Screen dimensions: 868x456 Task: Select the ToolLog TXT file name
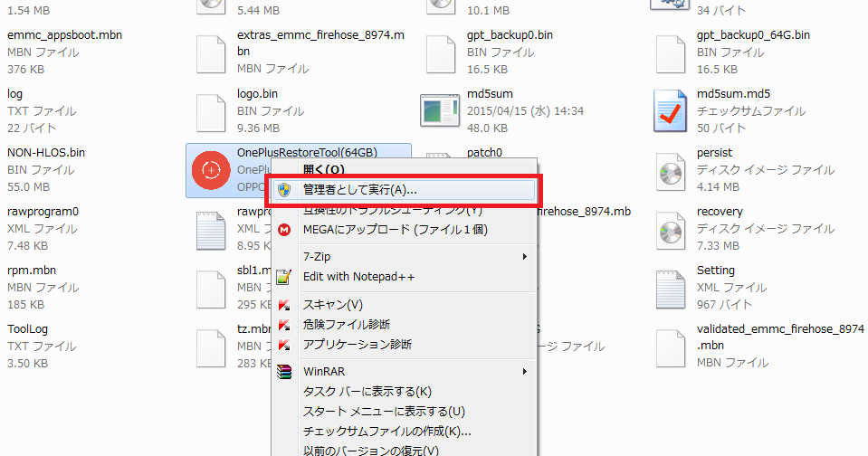click(x=28, y=328)
